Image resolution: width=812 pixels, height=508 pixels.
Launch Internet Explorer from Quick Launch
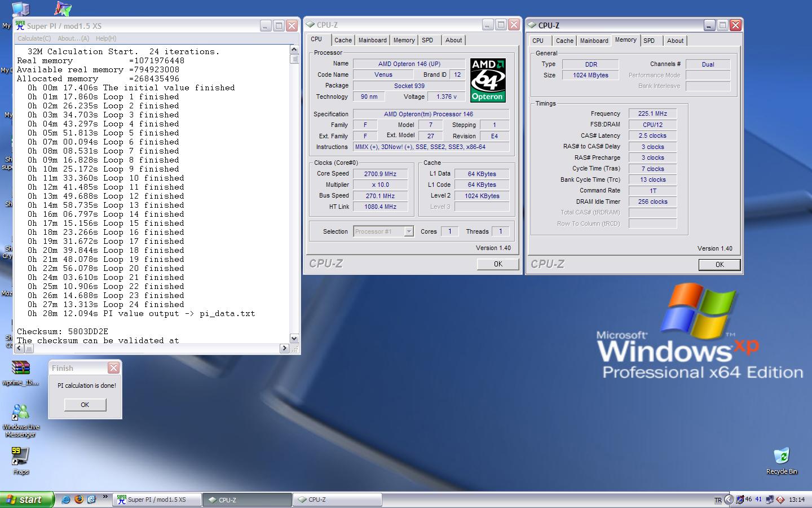(66, 500)
